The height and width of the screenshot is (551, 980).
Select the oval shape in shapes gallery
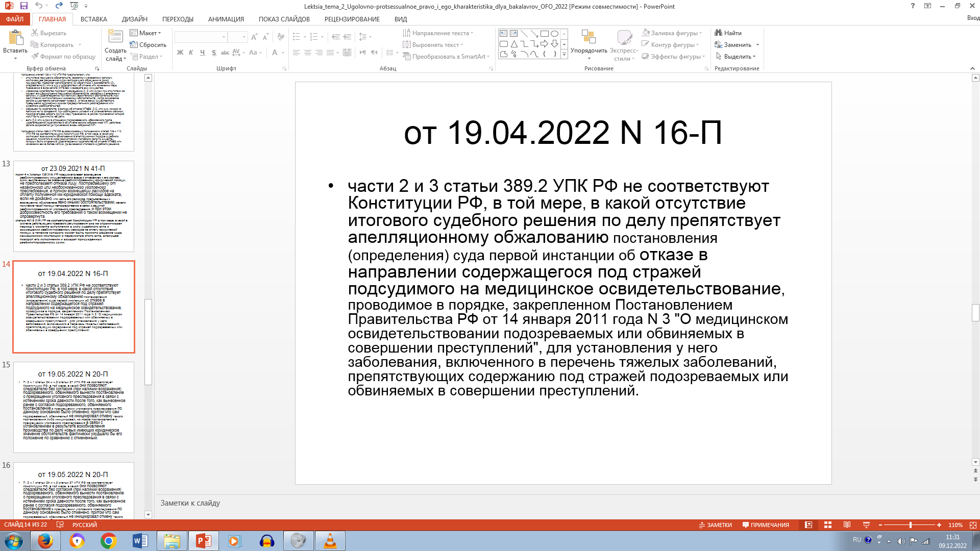click(555, 34)
